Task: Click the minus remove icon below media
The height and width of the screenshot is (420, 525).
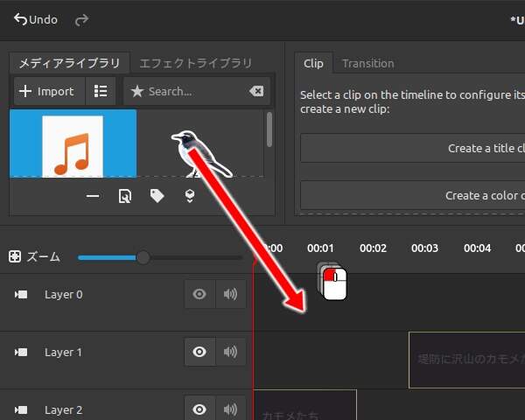Action: (x=93, y=196)
